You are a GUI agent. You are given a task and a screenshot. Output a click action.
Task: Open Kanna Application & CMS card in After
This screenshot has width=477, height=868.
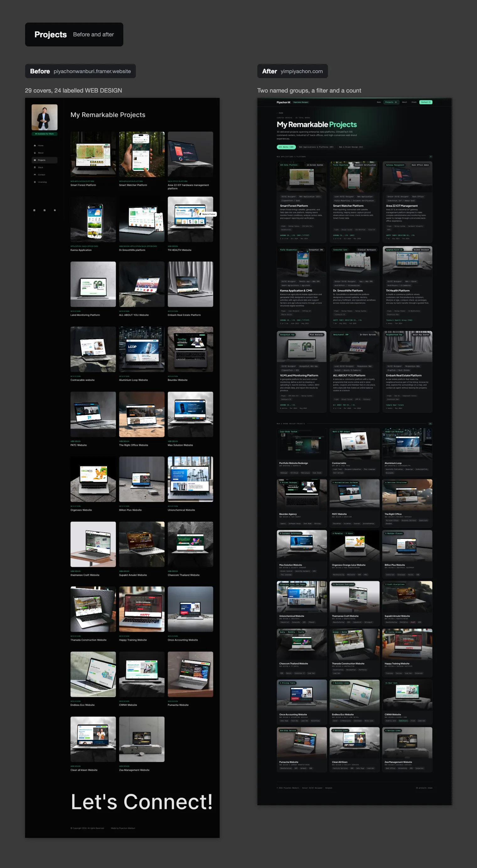(302, 287)
